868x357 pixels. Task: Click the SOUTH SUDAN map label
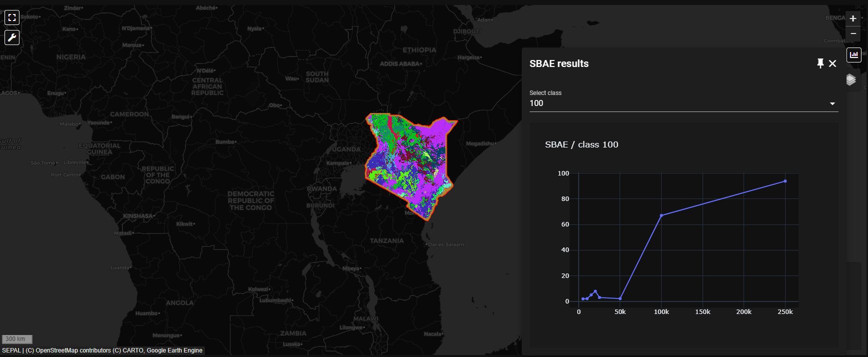click(x=317, y=76)
